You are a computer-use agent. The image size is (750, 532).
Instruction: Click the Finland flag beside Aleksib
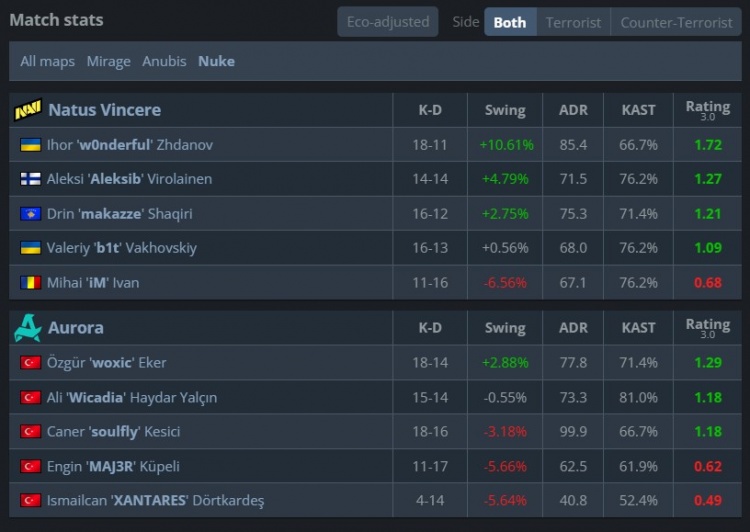coord(30,179)
